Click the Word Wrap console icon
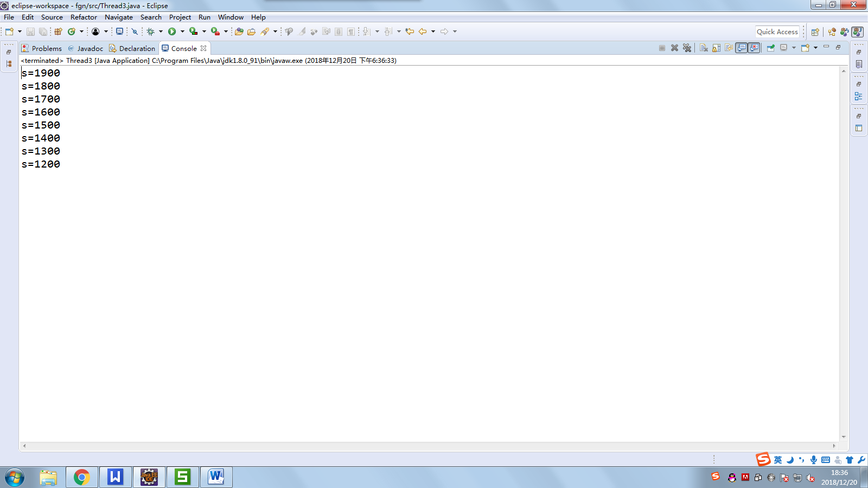868x488 pixels. point(729,48)
